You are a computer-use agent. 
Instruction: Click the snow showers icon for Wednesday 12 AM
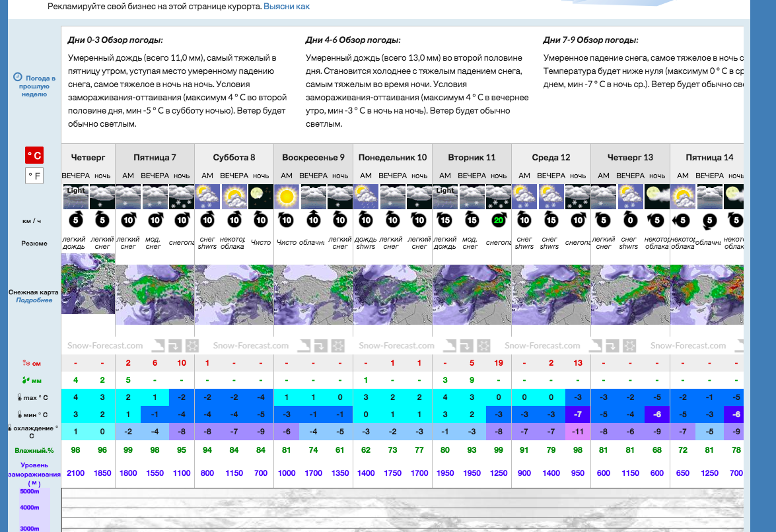coord(524,197)
